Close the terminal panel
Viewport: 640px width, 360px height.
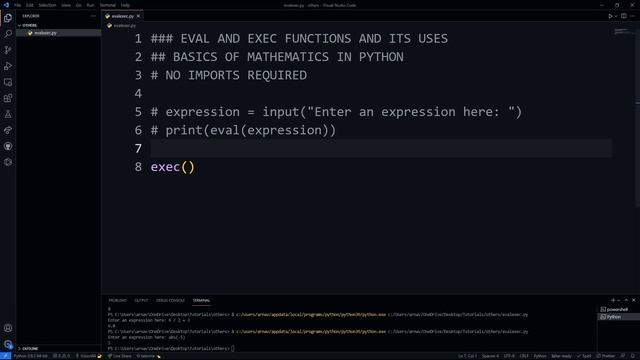(633, 300)
